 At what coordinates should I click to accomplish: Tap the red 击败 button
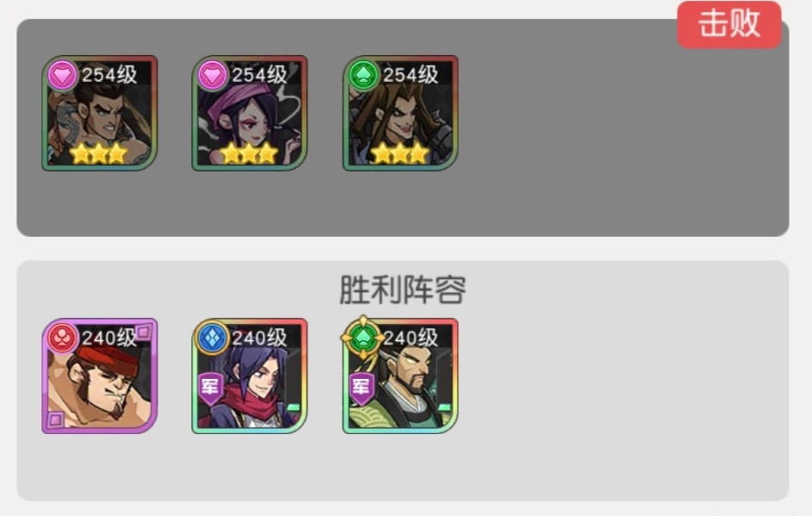[x=729, y=24]
